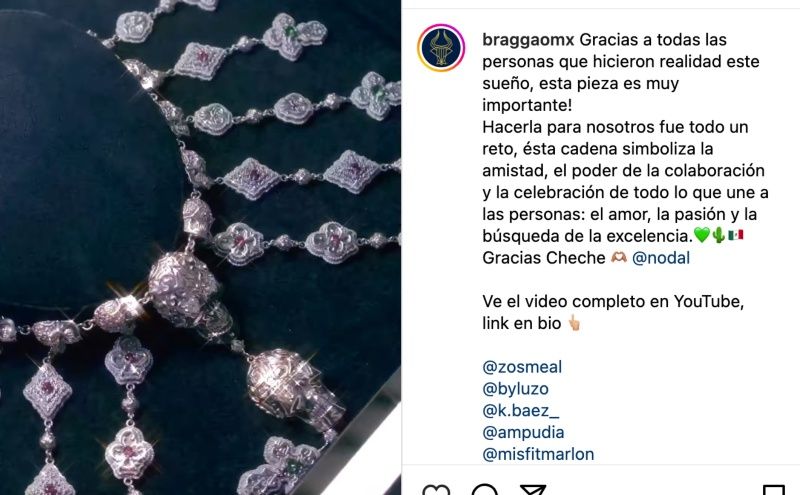This screenshot has width=800, height=495.
Task: Open braggaomx profile picture
Action: (441, 48)
